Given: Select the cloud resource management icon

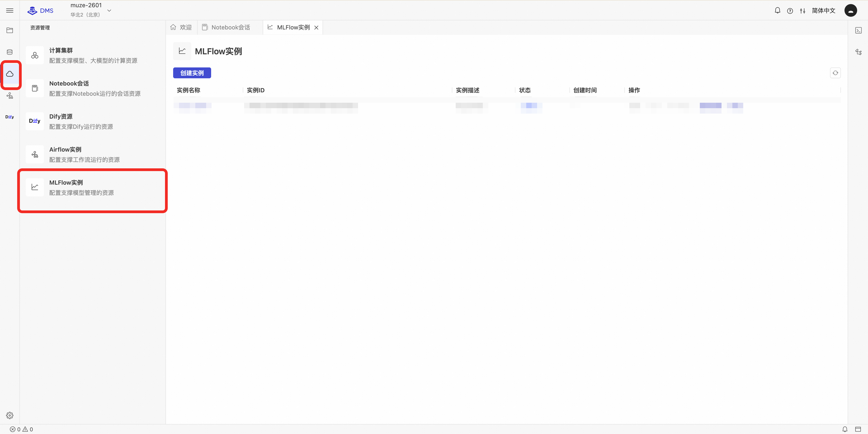Looking at the screenshot, I should (x=10, y=74).
